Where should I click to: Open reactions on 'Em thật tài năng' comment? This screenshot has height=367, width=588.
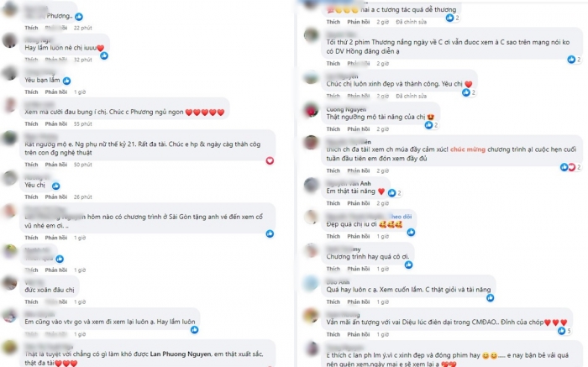tap(394, 193)
